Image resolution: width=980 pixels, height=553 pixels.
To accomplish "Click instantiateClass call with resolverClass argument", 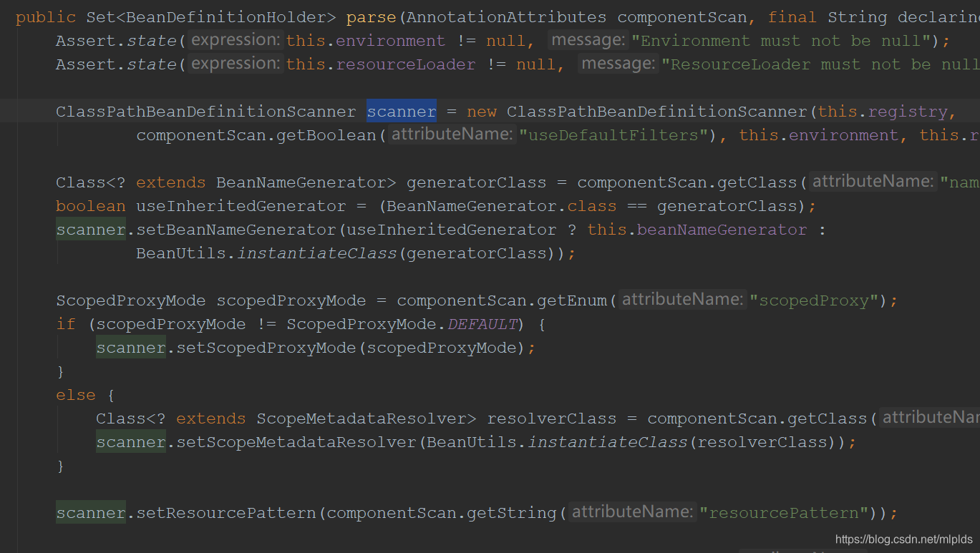I will (608, 442).
